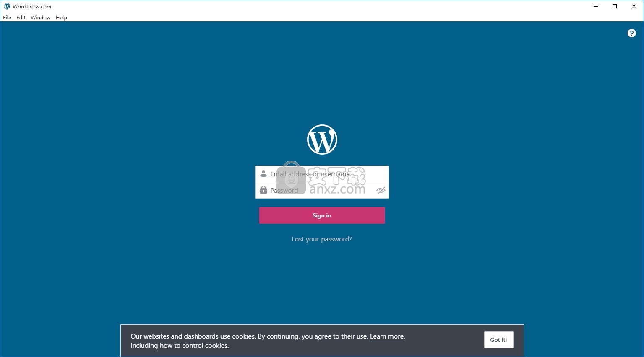Toggle password visibility eye icon

point(381,190)
